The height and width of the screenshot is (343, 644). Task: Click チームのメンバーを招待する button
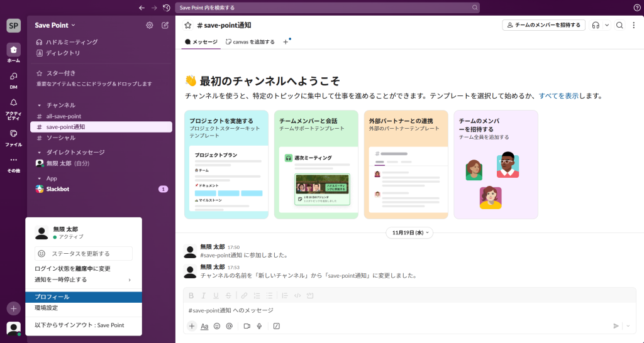click(x=544, y=25)
